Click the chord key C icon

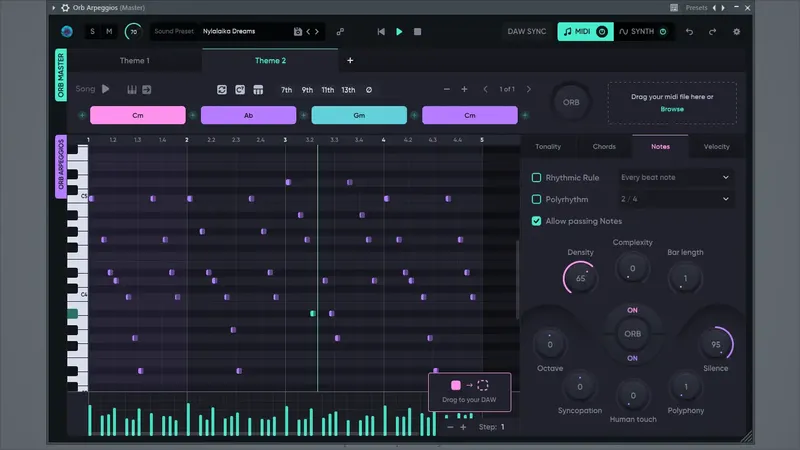click(x=240, y=90)
